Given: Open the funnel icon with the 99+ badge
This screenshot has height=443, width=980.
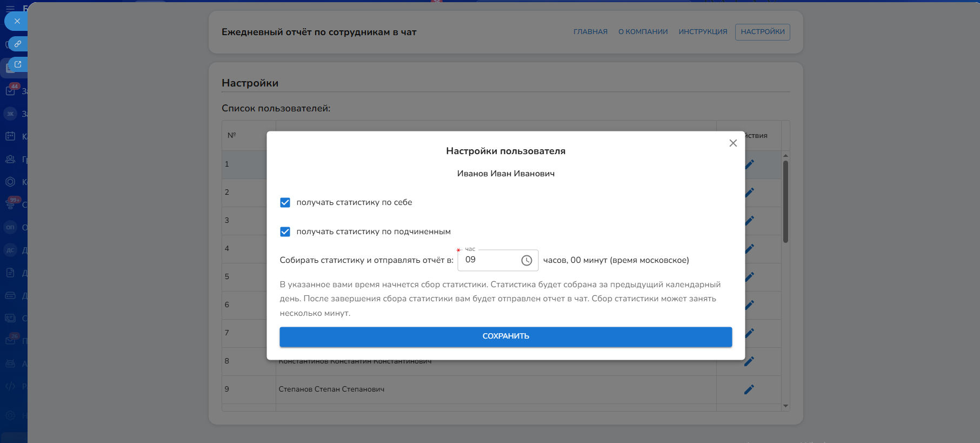Looking at the screenshot, I should click(x=11, y=204).
